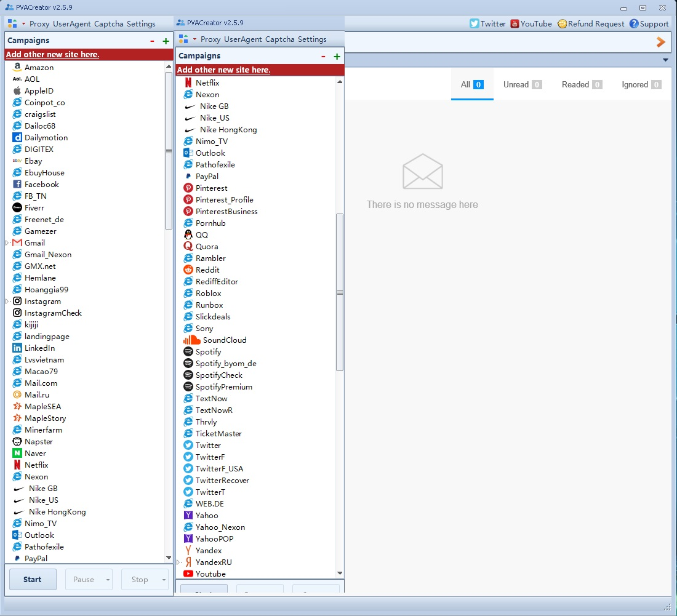This screenshot has width=677, height=616.
Task: Select the Roblox campaign row
Action: click(255, 293)
